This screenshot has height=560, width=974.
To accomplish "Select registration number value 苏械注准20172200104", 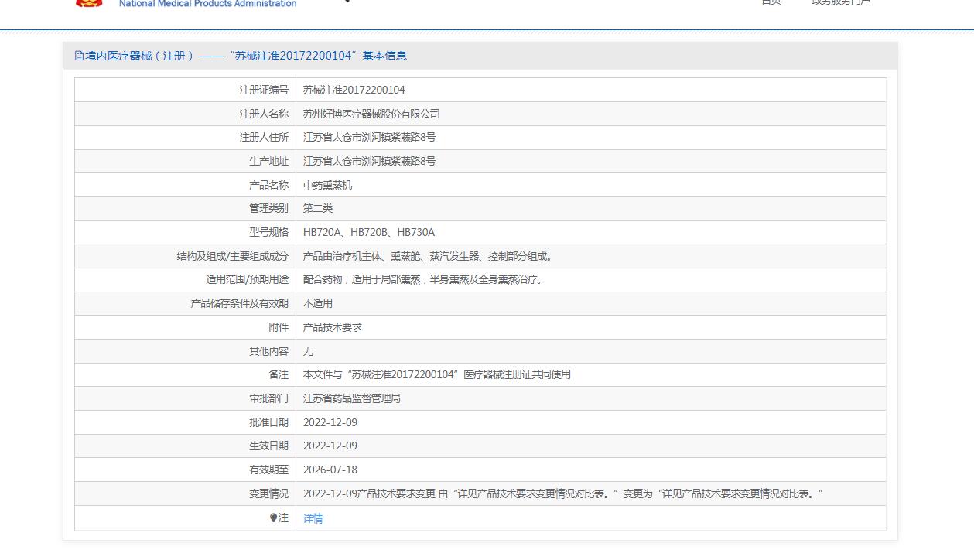I will [x=354, y=90].
